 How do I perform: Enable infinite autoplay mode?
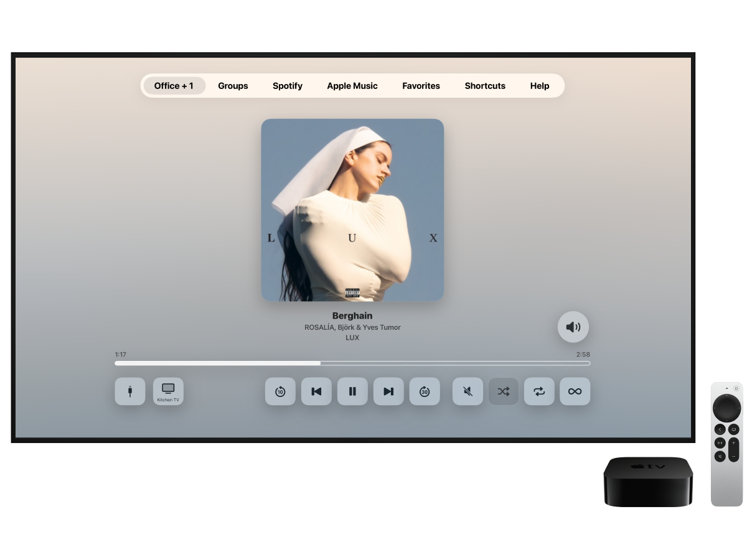coord(575,391)
